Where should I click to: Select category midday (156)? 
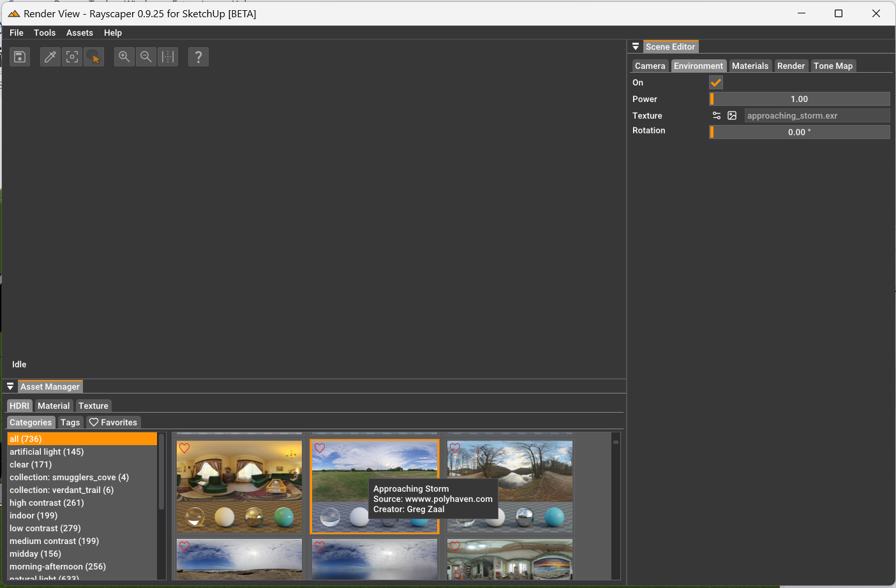click(82, 554)
